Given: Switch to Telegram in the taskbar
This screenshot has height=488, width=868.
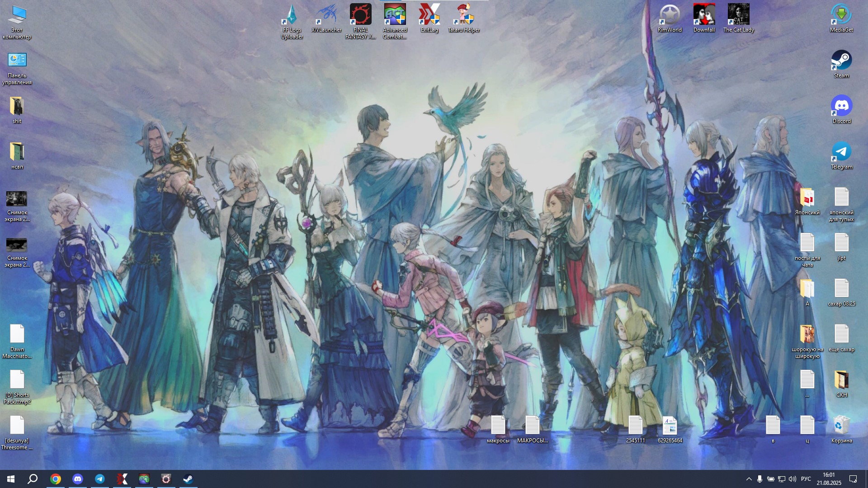Looking at the screenshot, I should tap(100, 479).
